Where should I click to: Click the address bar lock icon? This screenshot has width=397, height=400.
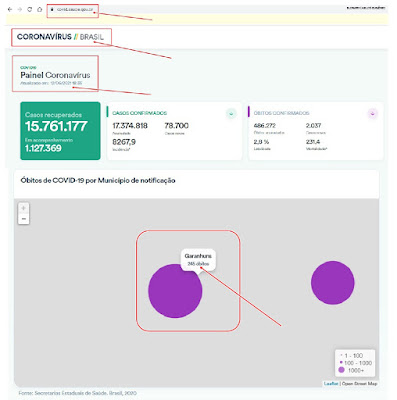(52, 10)
